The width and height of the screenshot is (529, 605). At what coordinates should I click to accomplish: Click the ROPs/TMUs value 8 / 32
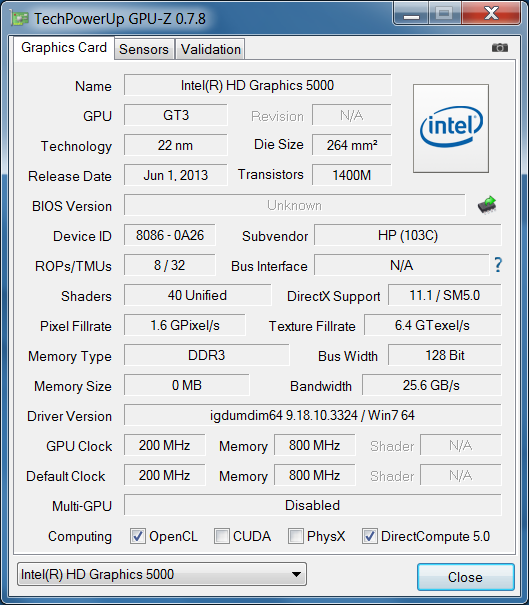(170, 265)
